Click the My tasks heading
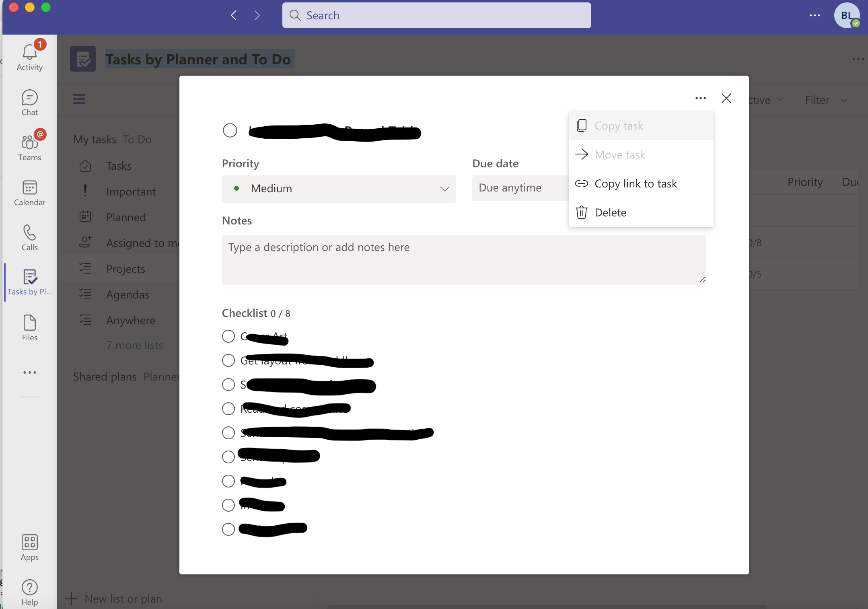The width and height of the screenshot is (868, 609). (95, 139)
